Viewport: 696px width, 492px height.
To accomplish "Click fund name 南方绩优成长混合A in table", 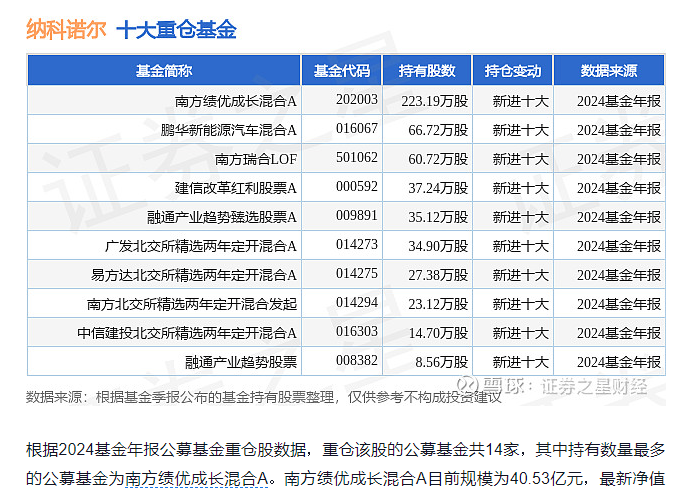I will click(x=235, y=101).
